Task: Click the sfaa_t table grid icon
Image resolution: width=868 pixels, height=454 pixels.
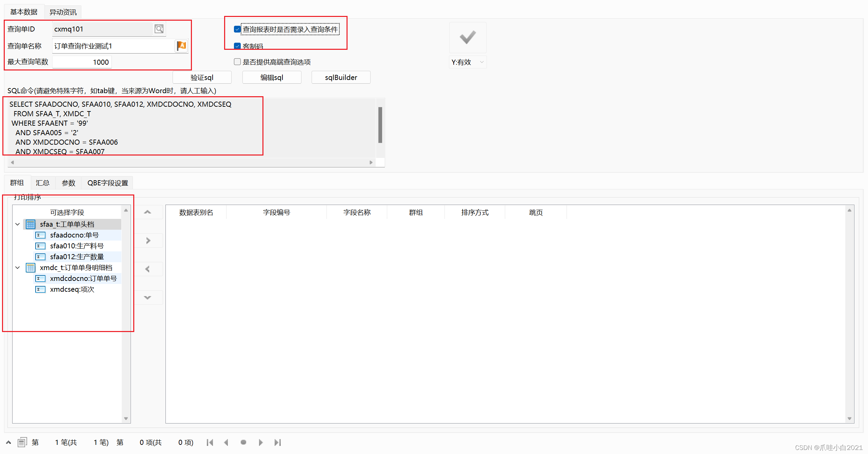Action: point(31,224)
